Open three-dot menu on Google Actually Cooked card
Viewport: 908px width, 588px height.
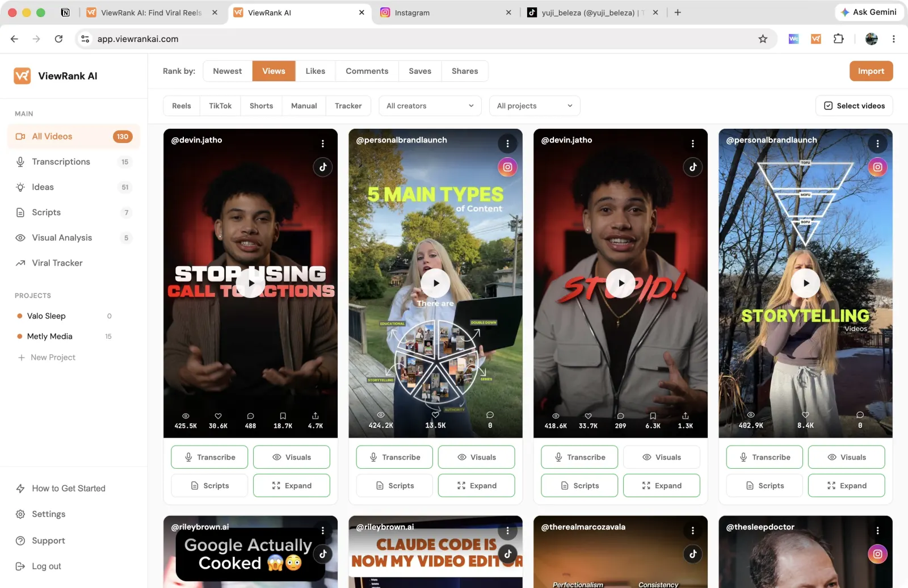click(322, 531)
